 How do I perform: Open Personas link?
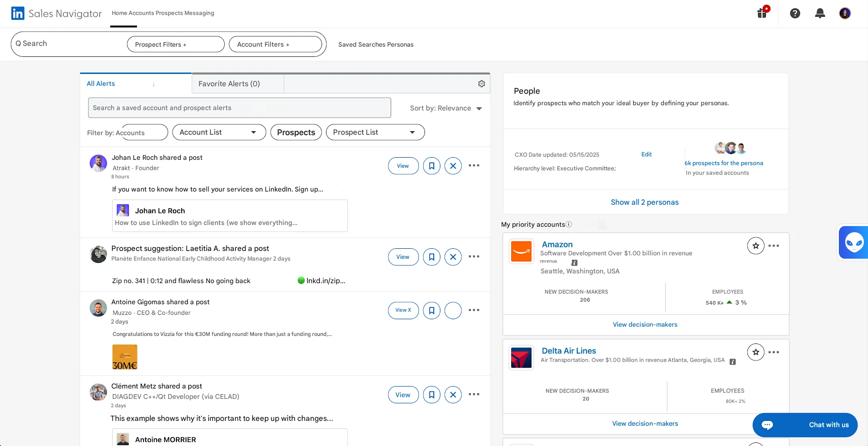(x=400, y=44)
